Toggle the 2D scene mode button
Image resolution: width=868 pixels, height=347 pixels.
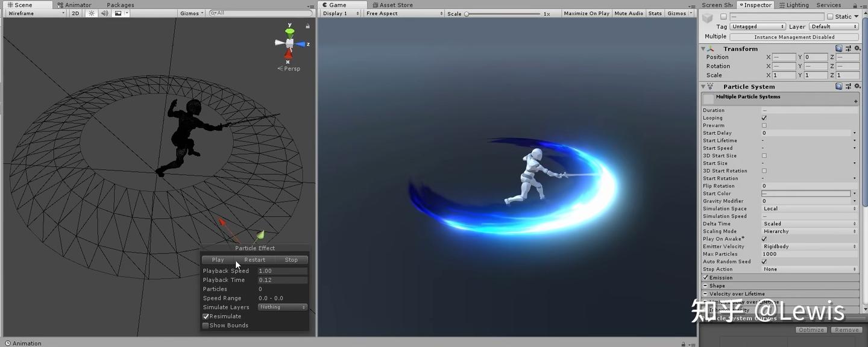75,13
